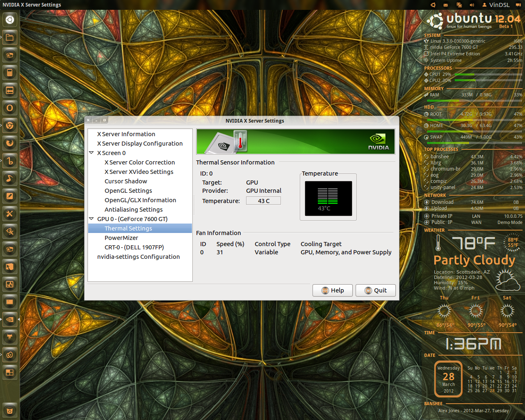Viewport: 525px width, 420px height.
Task: Open nvidia-settings Configuration page
Action: pos(138,257)
